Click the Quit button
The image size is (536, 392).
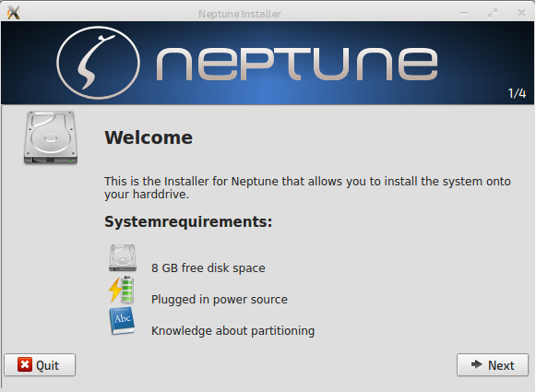40,365
